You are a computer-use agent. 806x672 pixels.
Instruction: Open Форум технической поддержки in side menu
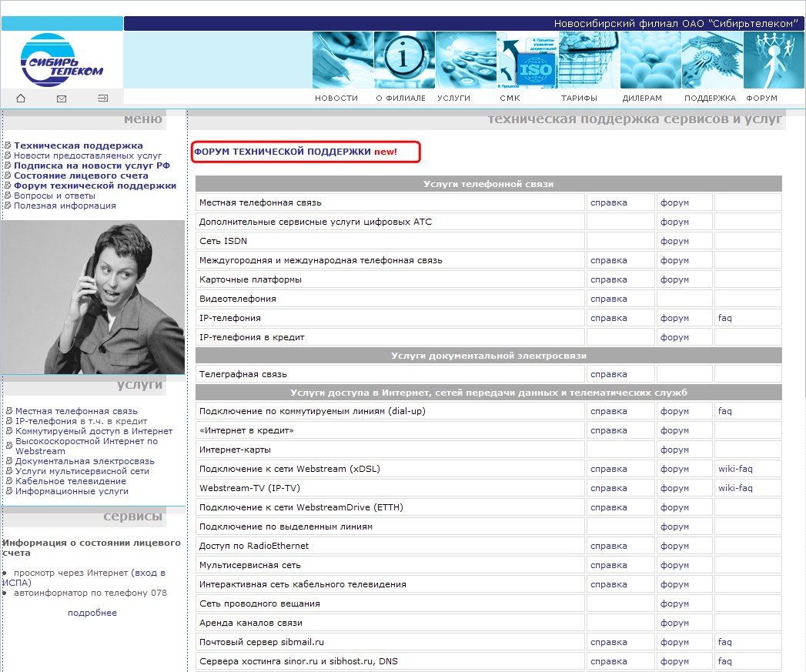coord(95,186)
